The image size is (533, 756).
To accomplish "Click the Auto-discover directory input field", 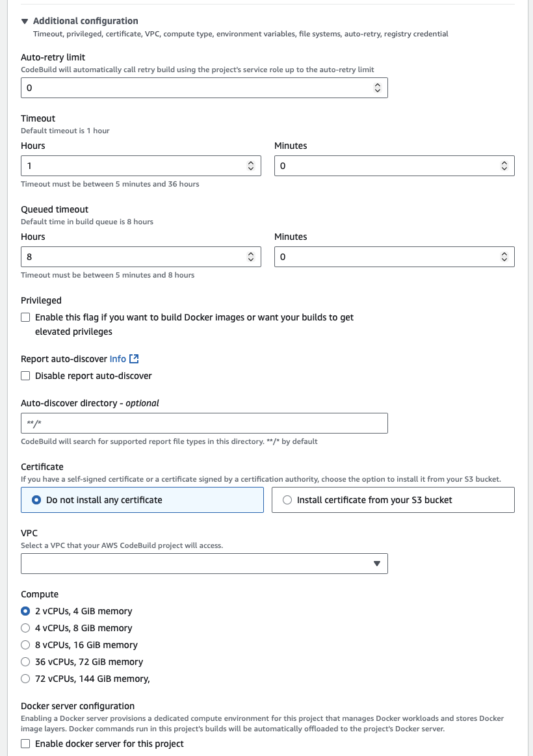I will click(204, 423).
